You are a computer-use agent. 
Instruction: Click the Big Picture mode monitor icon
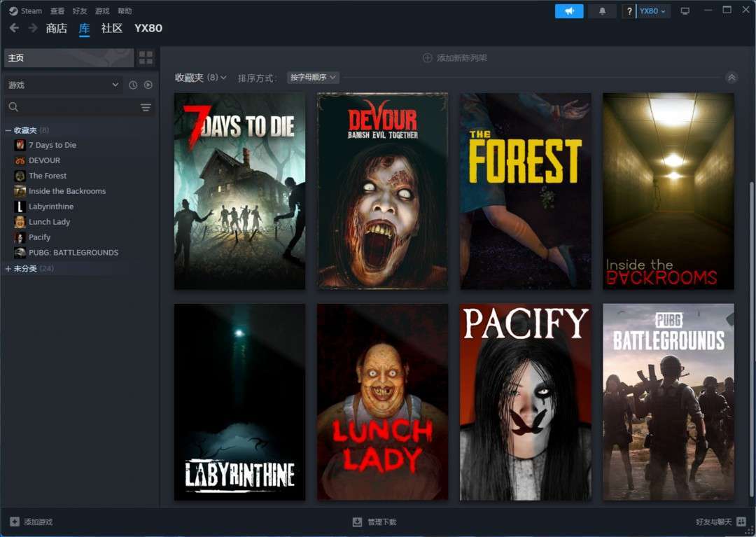685,11
